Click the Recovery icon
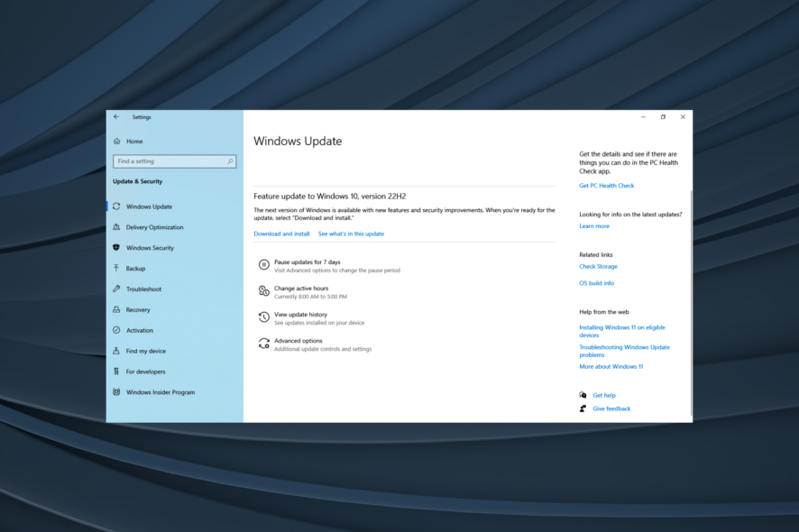Viewport: 799px width, 532px height. pos(117,309)
